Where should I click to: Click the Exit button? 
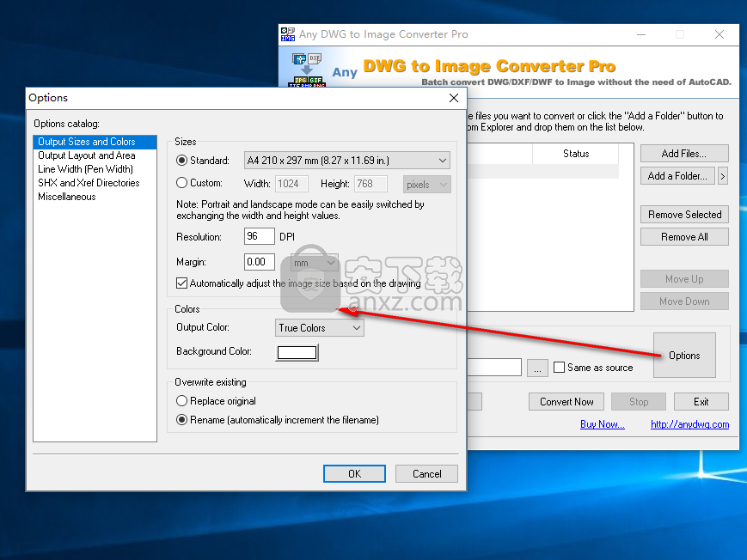pyautogui.click(x=701, y=401)
